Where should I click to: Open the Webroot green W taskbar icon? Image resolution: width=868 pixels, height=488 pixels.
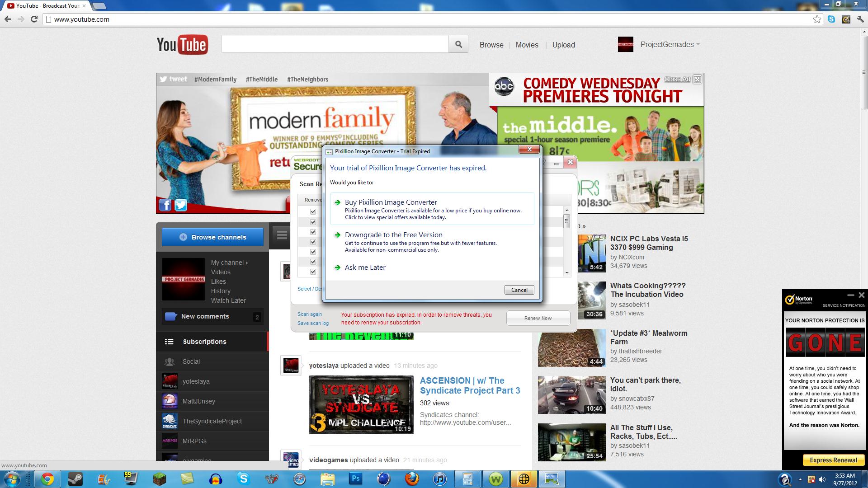(x=496, y=479)
